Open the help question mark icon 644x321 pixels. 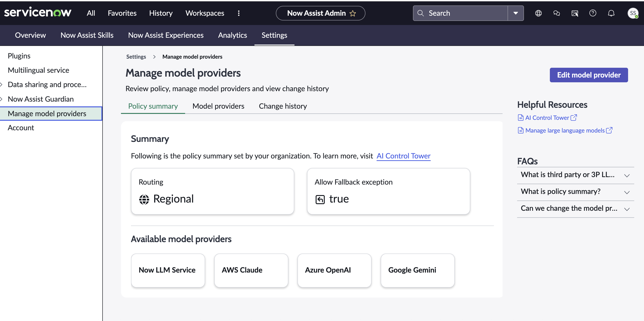[x=593, y=13]
